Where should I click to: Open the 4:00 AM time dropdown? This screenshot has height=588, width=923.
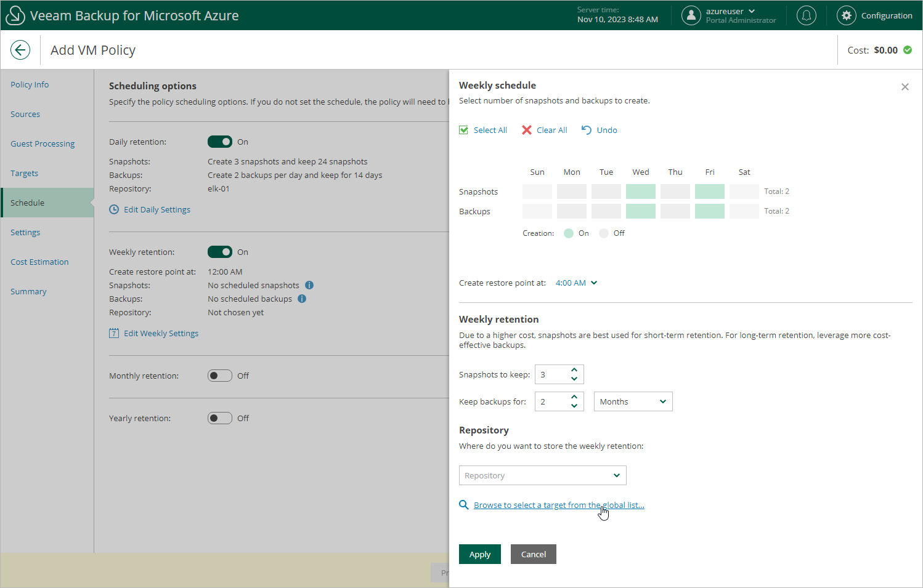click(577, 283)
